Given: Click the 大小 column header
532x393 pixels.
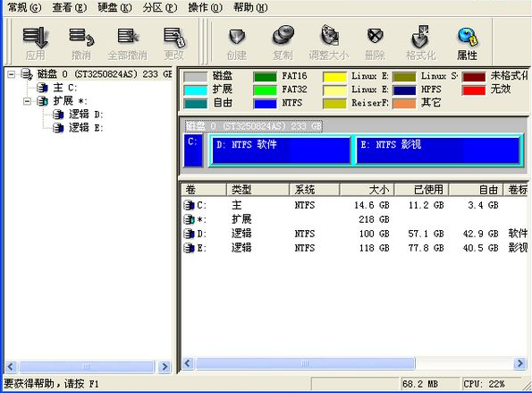Looking at the screenshot, I should (367, 190).
